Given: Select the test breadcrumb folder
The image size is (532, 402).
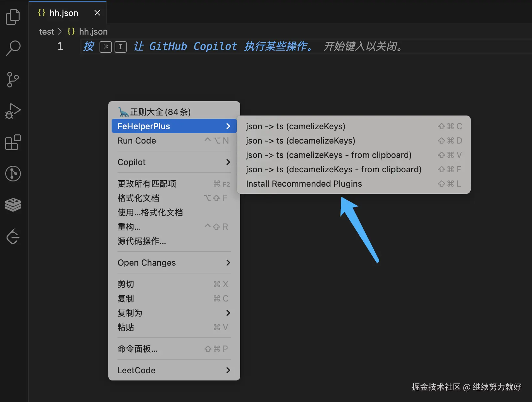Looking at the screenshot, I should [47, 32].
